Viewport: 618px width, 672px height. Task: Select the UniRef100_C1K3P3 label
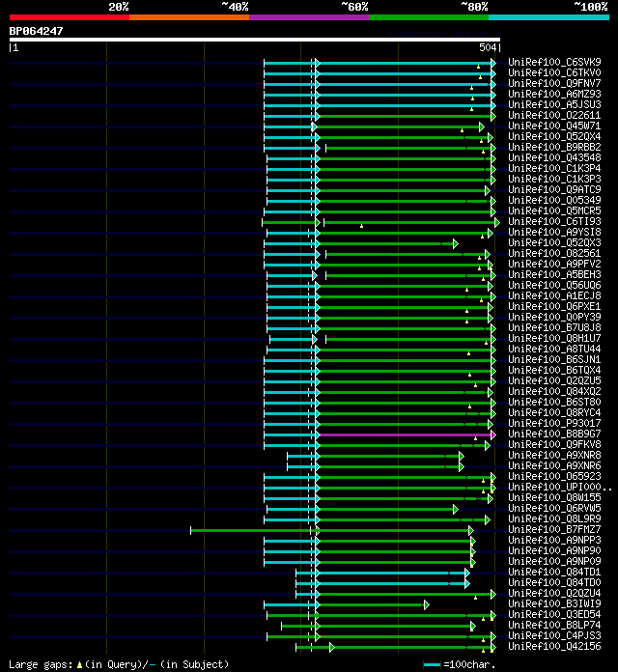point(554,180)
